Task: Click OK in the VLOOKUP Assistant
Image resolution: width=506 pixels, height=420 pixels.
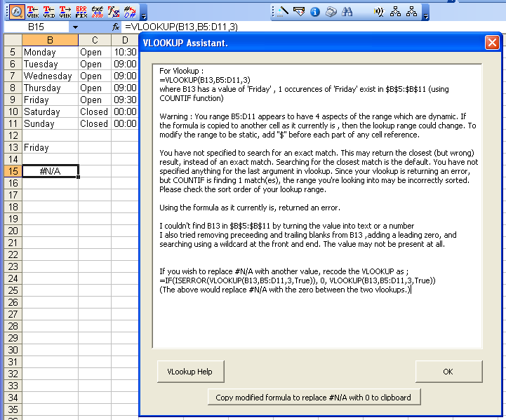Action: tap(449, 372)
